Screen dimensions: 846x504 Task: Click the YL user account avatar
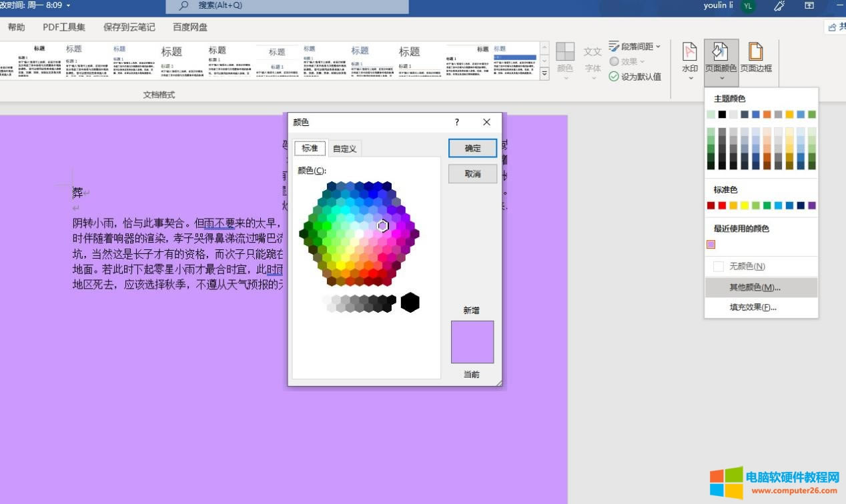pyautogui.click(x=748, y=6)
